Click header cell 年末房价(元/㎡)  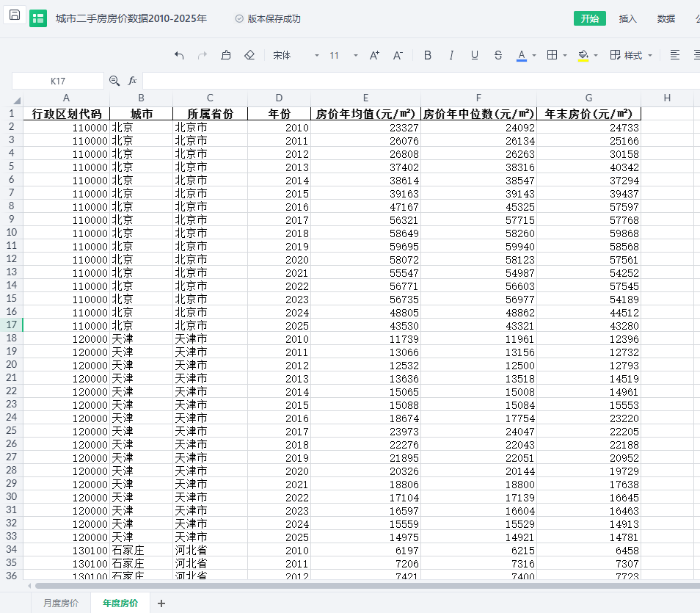[589, 114]
